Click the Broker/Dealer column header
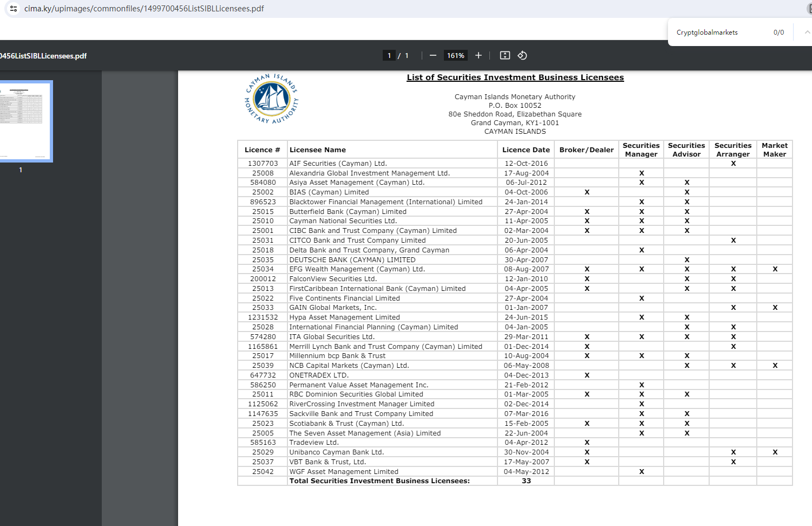 (x=586, y=150)
